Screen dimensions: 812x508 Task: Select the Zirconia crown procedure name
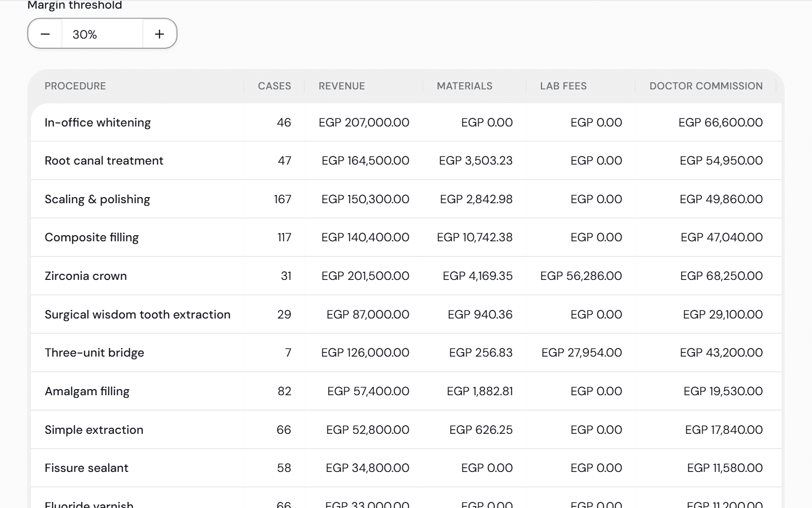point(86,276)
